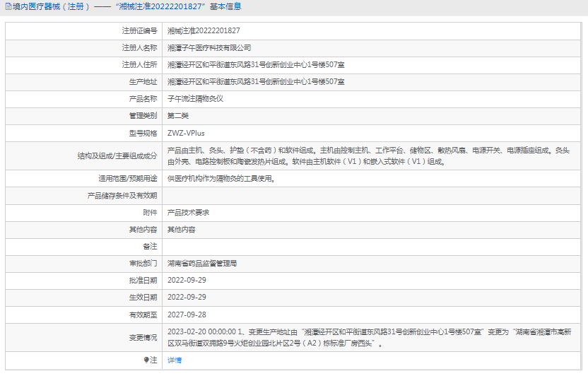588x376 pixels.
Task: Click the 型号规格 label
Action: coord(143,133)
